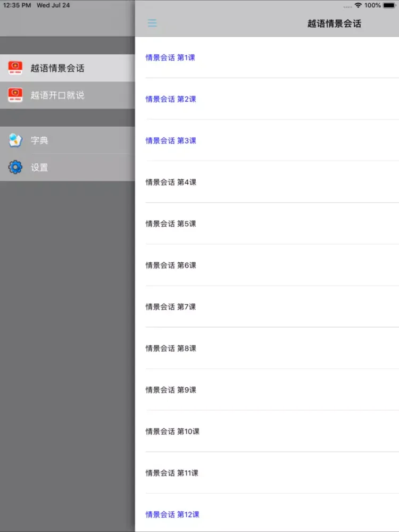The width and height of the screenshot is (399, 532).
Task: Select the row 情景会话 第5课
Action: click(x=267, y=223)
